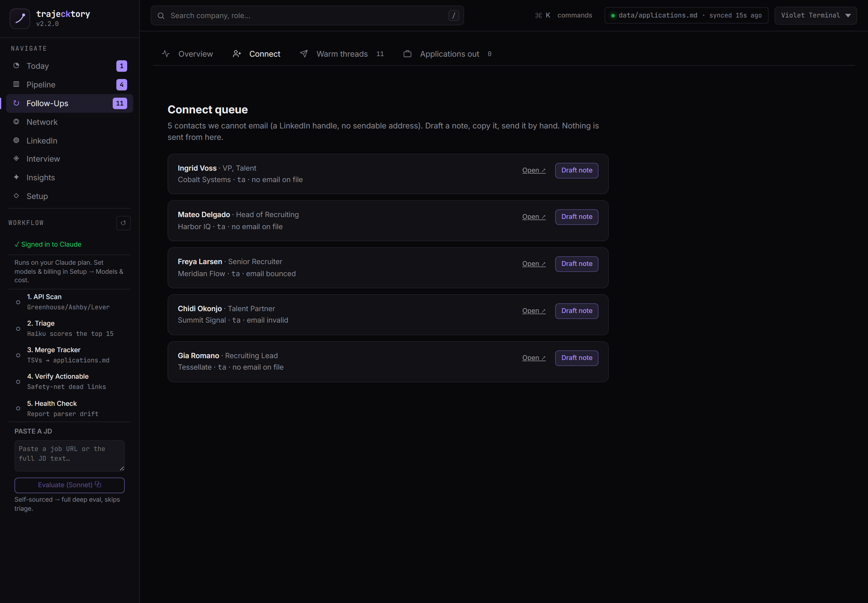
Task: Click the Evaluate (Sonnet) button
Action: pos(70,485)
